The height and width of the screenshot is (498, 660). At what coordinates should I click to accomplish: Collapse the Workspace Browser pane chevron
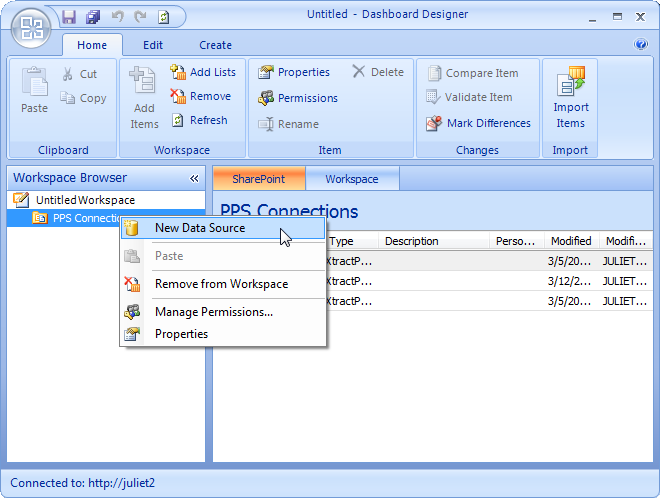coord(194,178)
